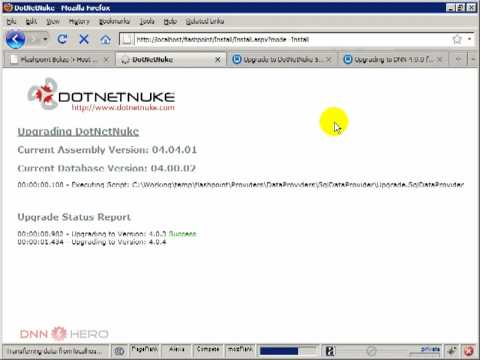Viewport: 480px width, 360px height.
Task: Click the status bar icon beside PageRank
Action: point(119,351)
